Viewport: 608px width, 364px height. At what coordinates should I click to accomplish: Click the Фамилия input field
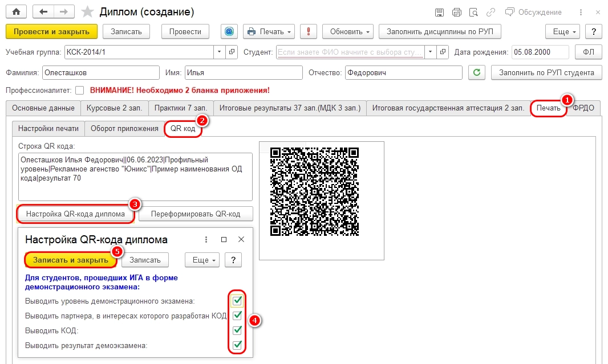click(x=101, y=72)
